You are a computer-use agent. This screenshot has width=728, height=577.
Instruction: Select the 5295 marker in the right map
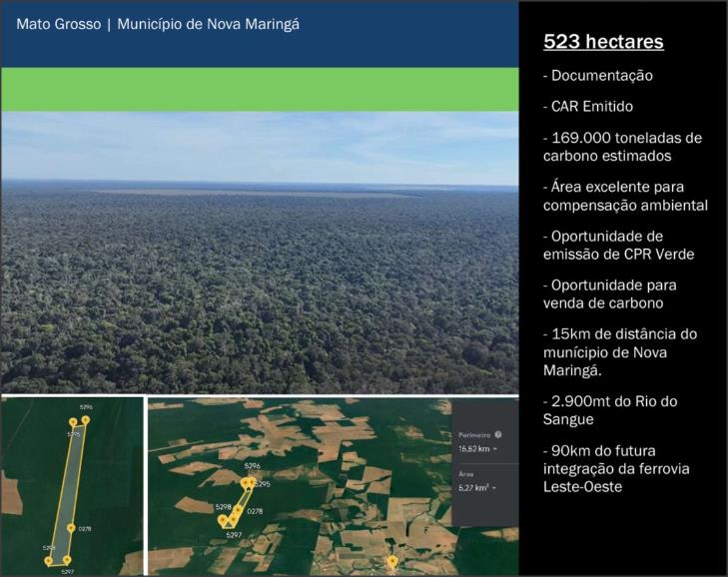point(253,483)
